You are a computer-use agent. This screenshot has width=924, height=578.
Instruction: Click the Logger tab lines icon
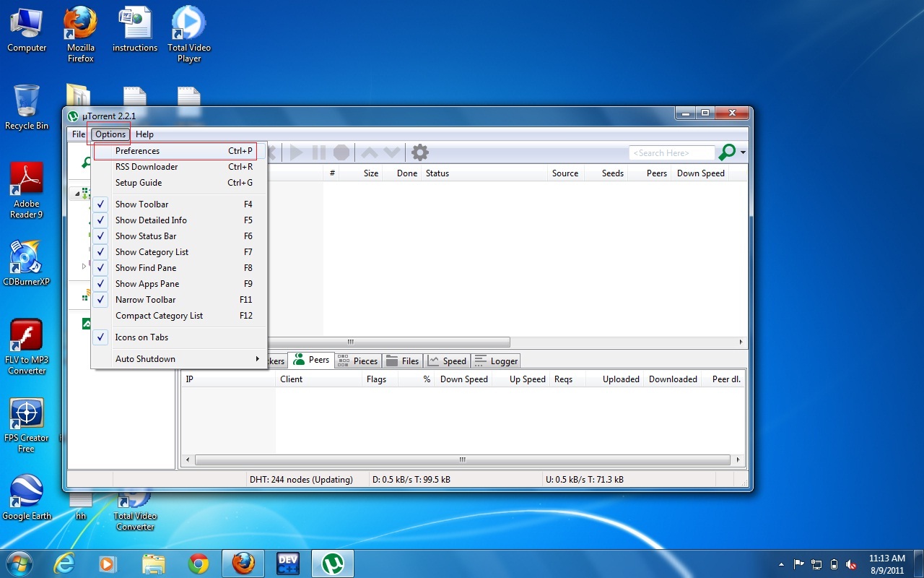481,361
